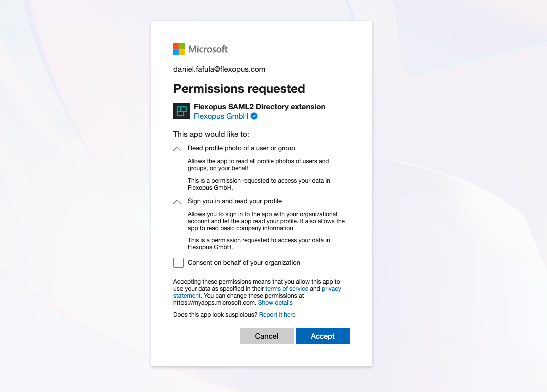Click 'Consent on behalf of your organization' label
Image resolution: width=547 pixels, height=392 pixels.
point(244,263)
